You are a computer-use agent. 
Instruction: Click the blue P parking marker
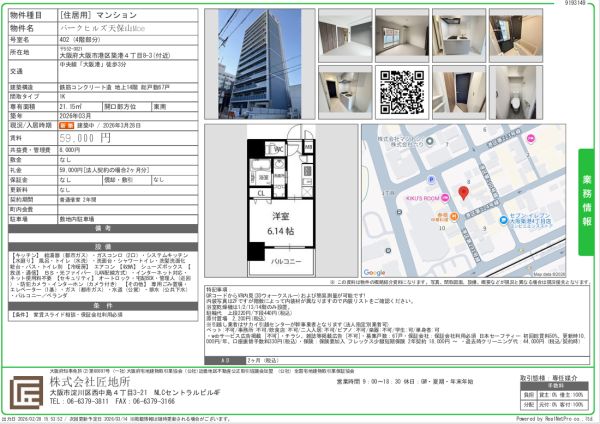pos(431,179)
